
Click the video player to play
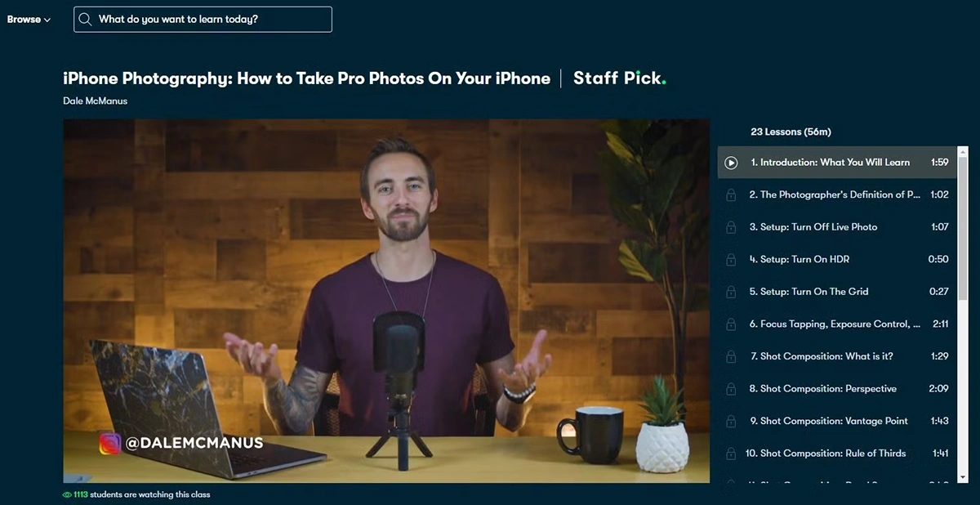point(386,301)
